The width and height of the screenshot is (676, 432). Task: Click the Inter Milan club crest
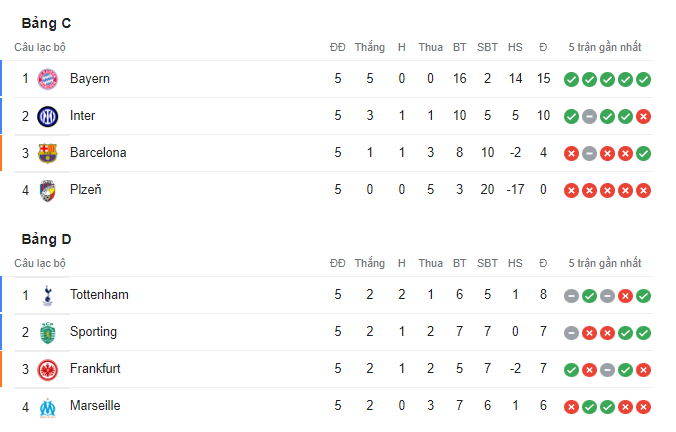(x=47, y=116)
